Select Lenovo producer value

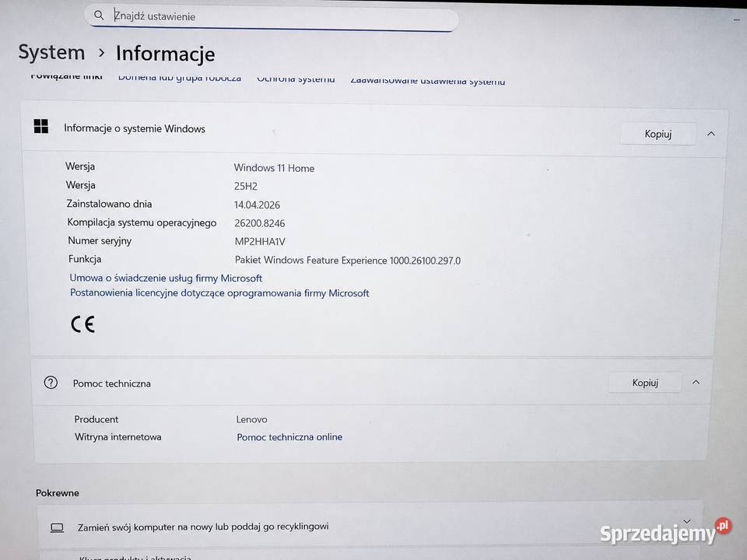point(251,419)
